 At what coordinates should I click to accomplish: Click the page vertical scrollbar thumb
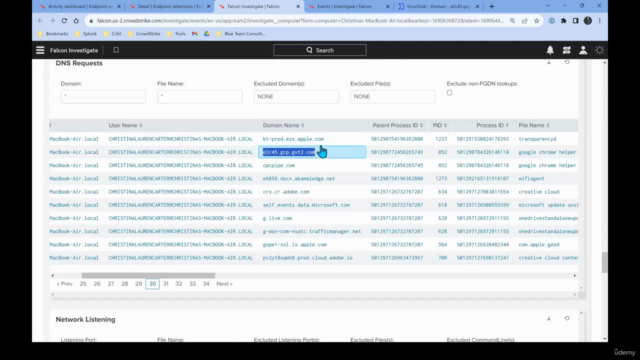pos(604,262)
